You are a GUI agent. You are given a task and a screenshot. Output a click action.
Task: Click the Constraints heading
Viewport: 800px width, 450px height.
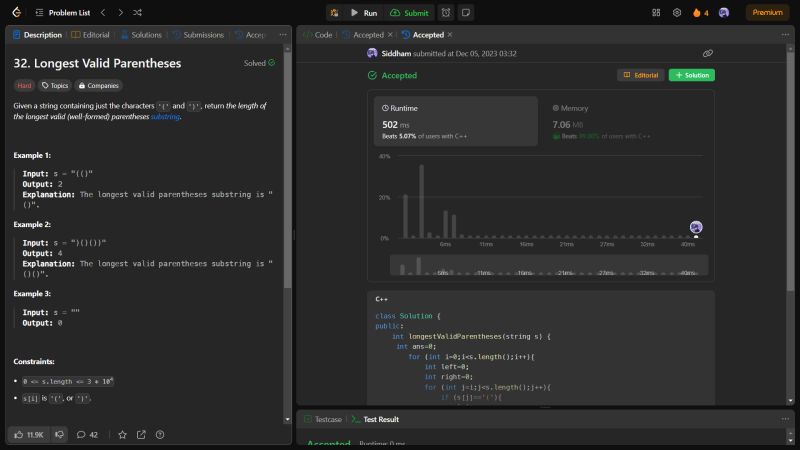[34, 362]
